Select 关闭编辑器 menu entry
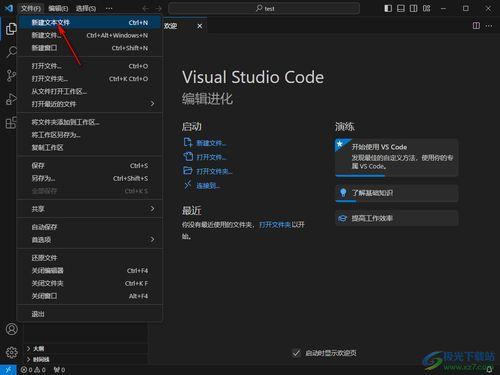Screen dimensions: 500x375 click(89, 271)
